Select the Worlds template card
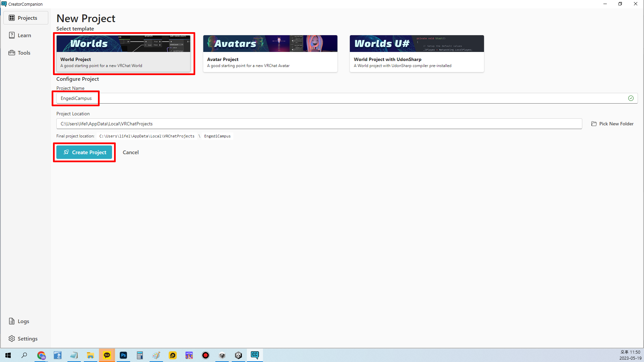This screenshot has height=362, width=644. click(123, 54)
